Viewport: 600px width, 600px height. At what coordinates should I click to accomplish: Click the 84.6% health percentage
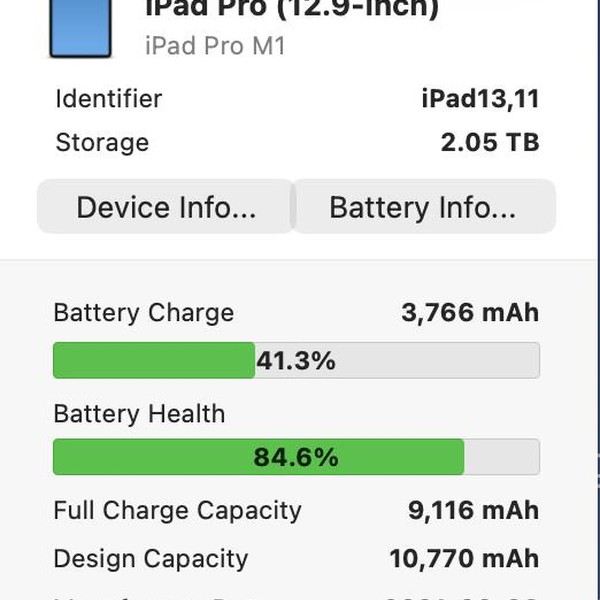point(296,458)
